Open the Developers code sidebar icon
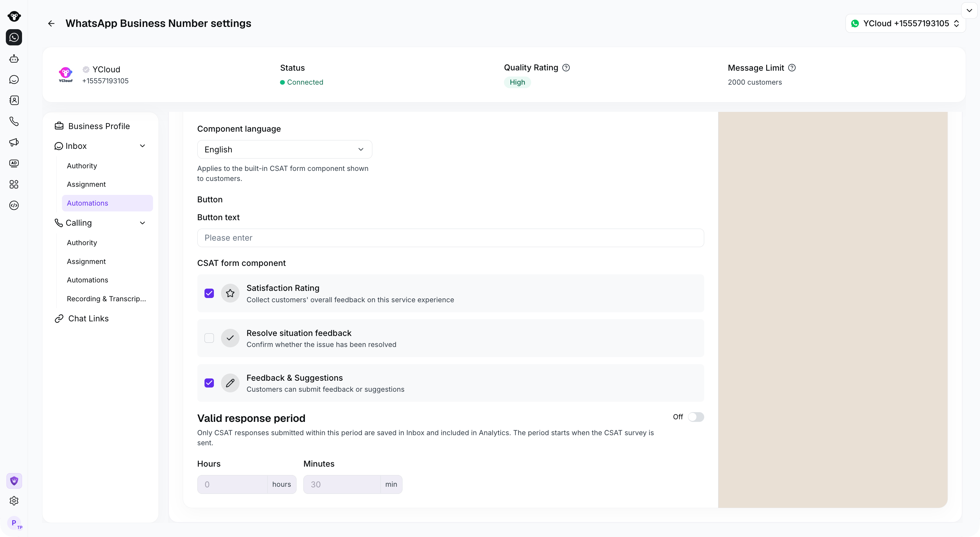 (x=14, y=206)
